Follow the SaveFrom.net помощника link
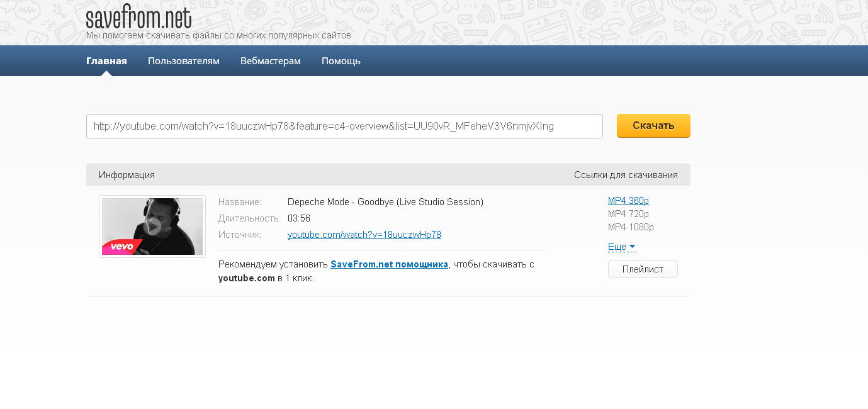 389,264
